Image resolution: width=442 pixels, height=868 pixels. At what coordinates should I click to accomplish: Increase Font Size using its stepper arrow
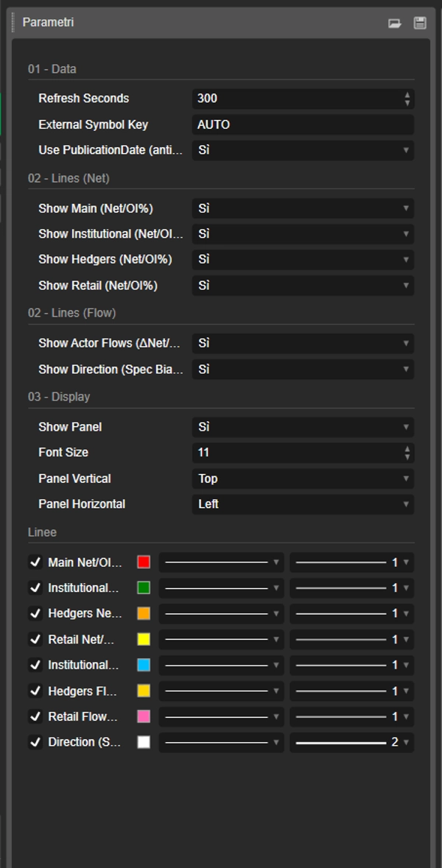pos(407,449)
